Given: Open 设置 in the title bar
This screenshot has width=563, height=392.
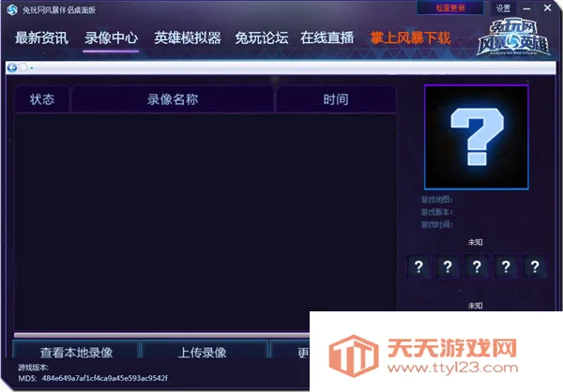Looking at the screenshot, I should pos(503,8).
